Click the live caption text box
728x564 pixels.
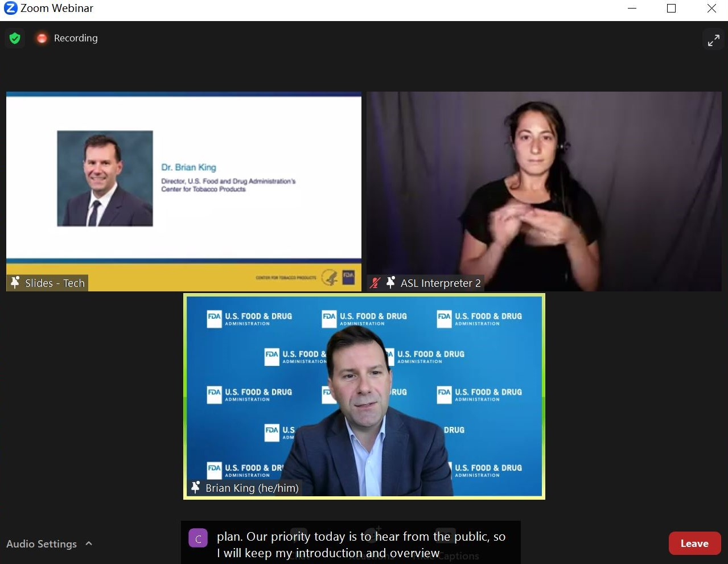(x=360, y=544)
